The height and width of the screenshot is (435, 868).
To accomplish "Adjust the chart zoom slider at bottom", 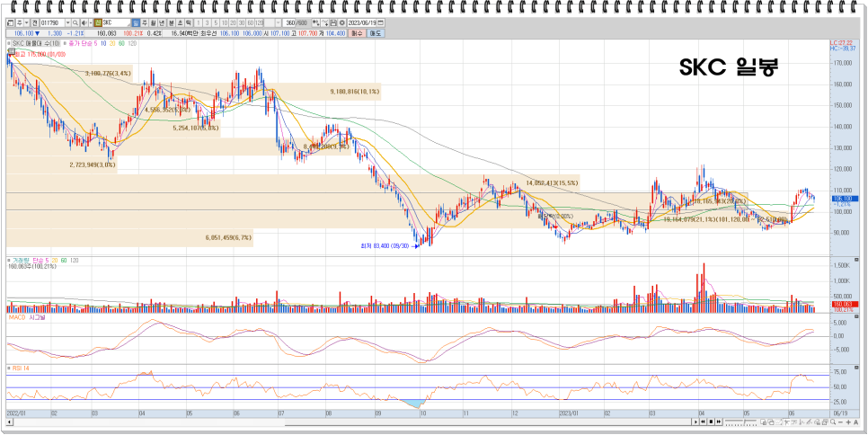I will 740,422.
